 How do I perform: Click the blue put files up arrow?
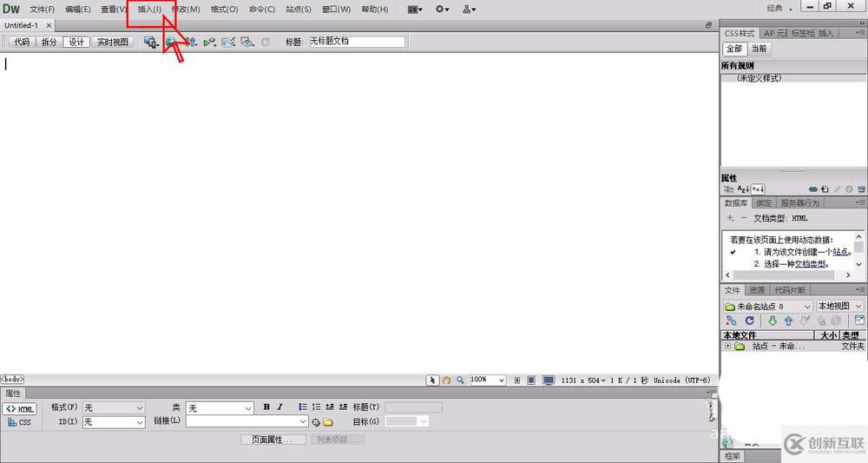tap(788, 321)
